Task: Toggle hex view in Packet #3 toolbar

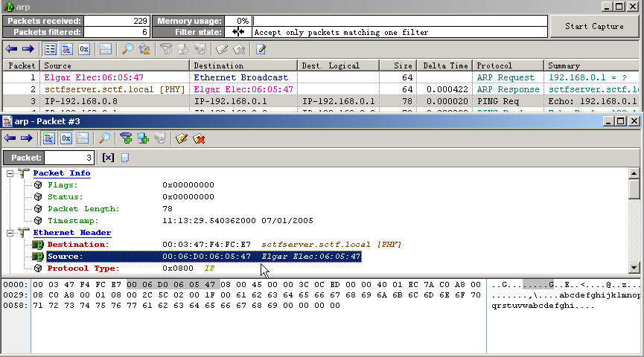Action: point(66,138)
